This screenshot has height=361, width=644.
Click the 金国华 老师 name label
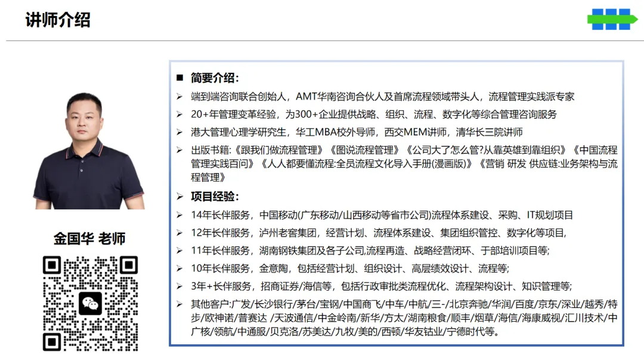[x=89, y=239]
